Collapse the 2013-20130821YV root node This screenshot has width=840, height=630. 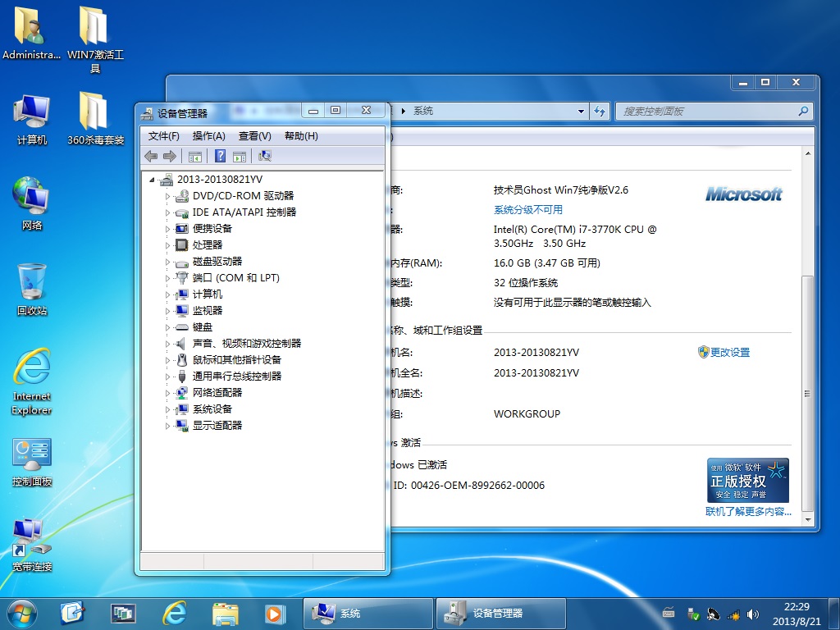point(152,180)
